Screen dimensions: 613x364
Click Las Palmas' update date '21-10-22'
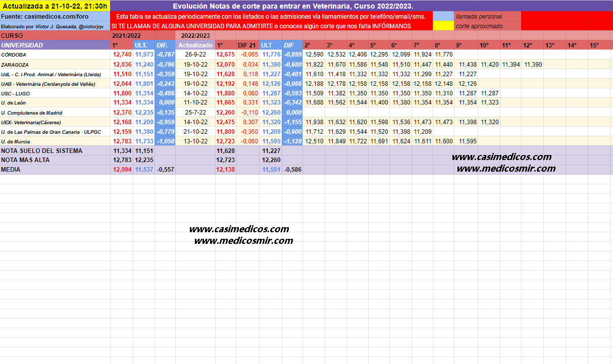pos(196,132)
